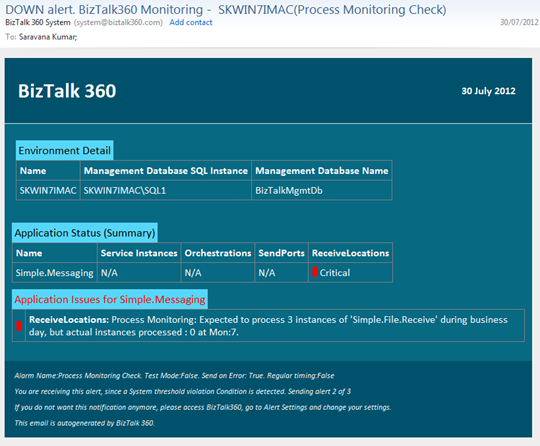Click the Alert Settings notification footer line
Viewport: 540px width, 446px height.
click(x=202, y=407)
